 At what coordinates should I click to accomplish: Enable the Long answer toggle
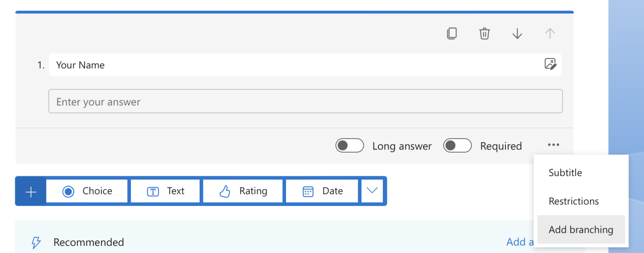[349, 146]
